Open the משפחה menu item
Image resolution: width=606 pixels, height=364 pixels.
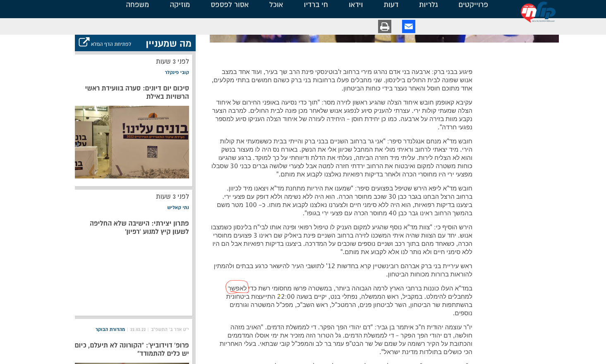click(137, 5)
